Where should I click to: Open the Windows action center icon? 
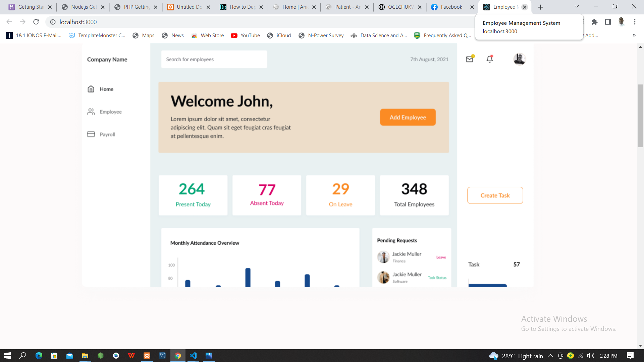(630, 356)
